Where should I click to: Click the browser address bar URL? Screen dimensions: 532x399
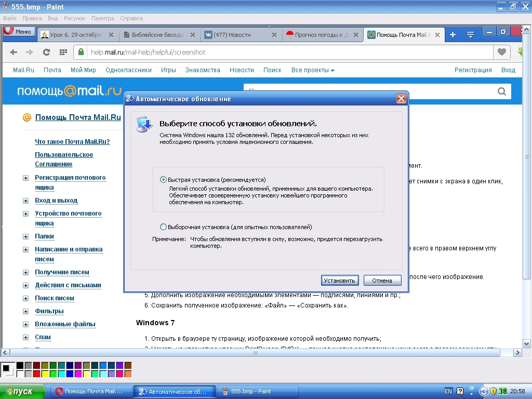148,52
